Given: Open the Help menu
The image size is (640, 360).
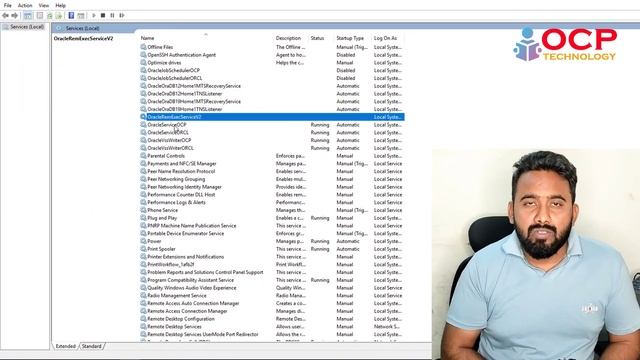Looking at the screenshot, I should point(60,5).
